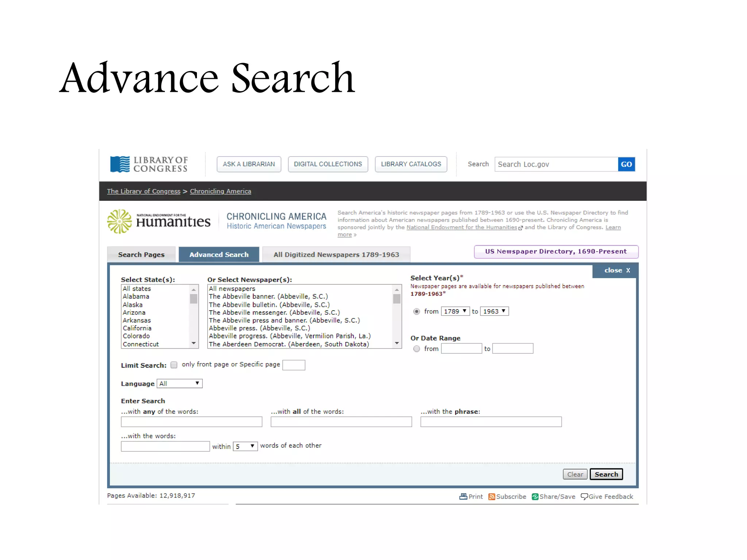Viewport: 747px width, 560px height.
Task: Select California in state list
Action: point(156,328)
